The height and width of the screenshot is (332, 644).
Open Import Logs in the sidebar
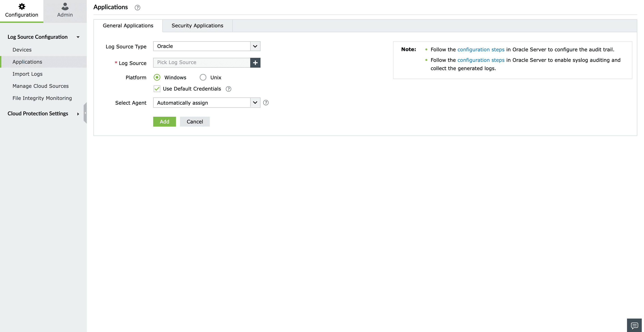coord(28,74)
